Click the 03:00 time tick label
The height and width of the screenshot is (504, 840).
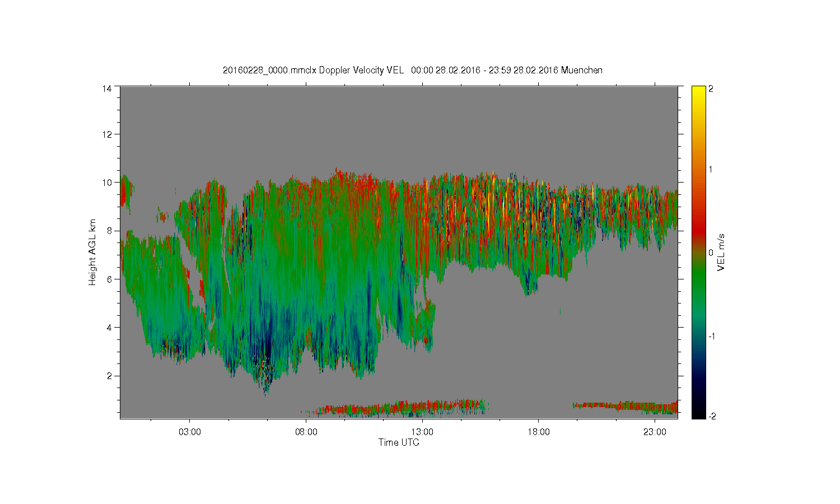(x=190, y=432)
